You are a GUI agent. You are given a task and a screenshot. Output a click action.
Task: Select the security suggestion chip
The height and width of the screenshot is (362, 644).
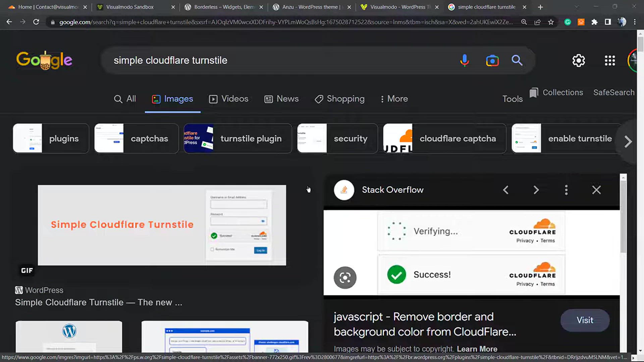click(x=337, y=138)
